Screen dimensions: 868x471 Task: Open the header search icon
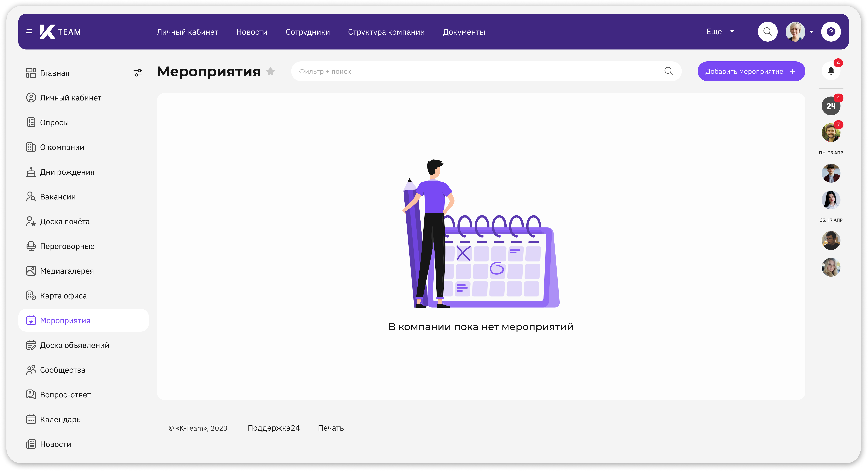click(767, 32)
